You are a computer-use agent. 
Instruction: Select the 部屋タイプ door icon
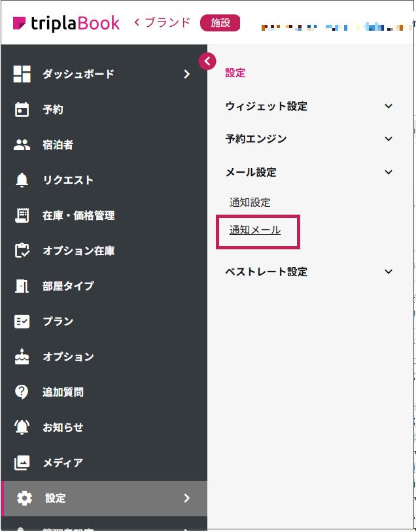point(22,286)
